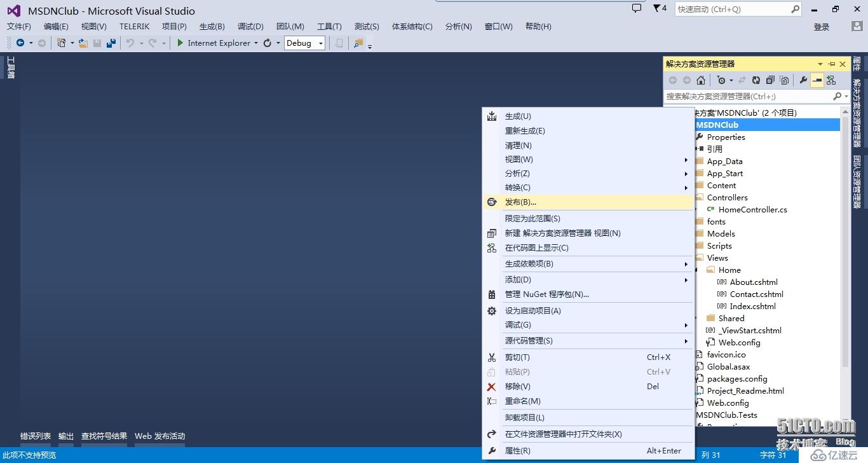Click the magnifier in Quick Launch box
868x463 pixels.
click(x=796, y=9)
